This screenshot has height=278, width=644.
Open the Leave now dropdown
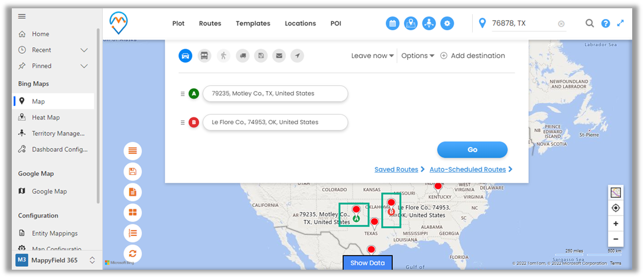pyautogui.click(x=372, y=56)
